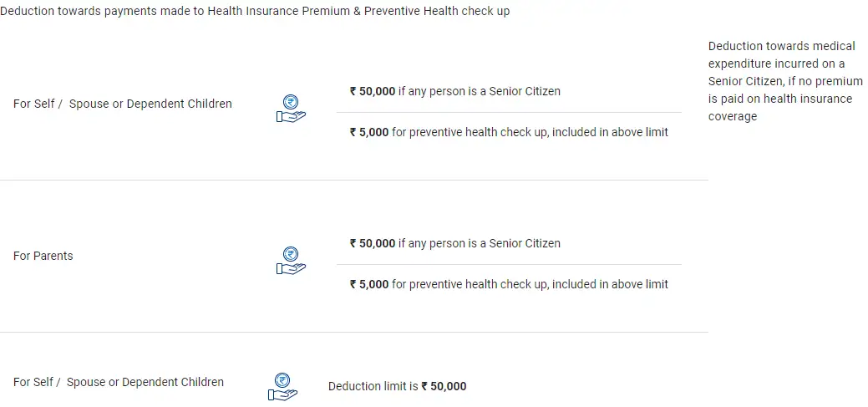Click the side note about medical expenditure
The height and width of the screenshot is (407, 868).
[781, 81]
